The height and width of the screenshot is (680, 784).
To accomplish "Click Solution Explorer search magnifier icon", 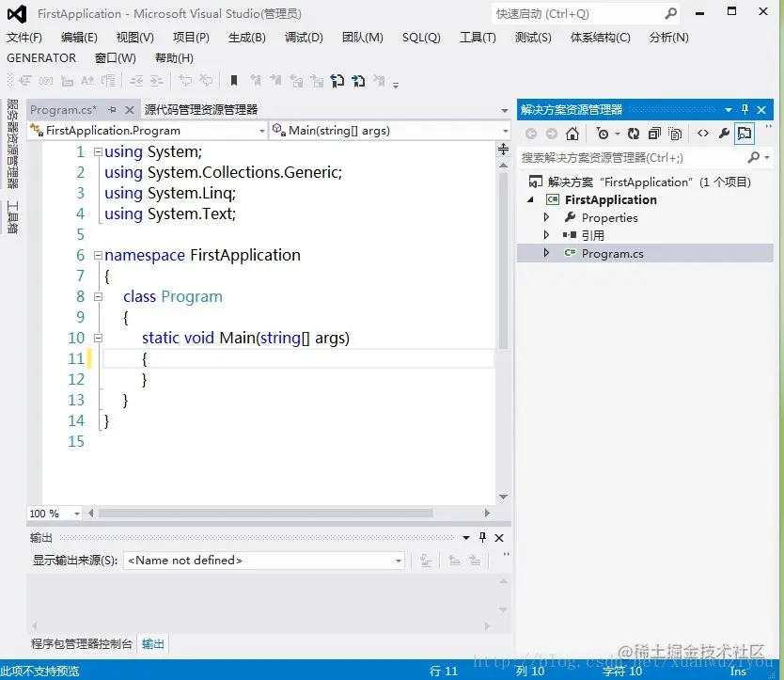I will click(753, 158).
